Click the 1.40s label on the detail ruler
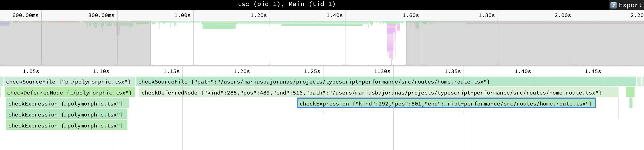This screenshot has height=150, width=644. pyautogui.click(x=523, y=71)
